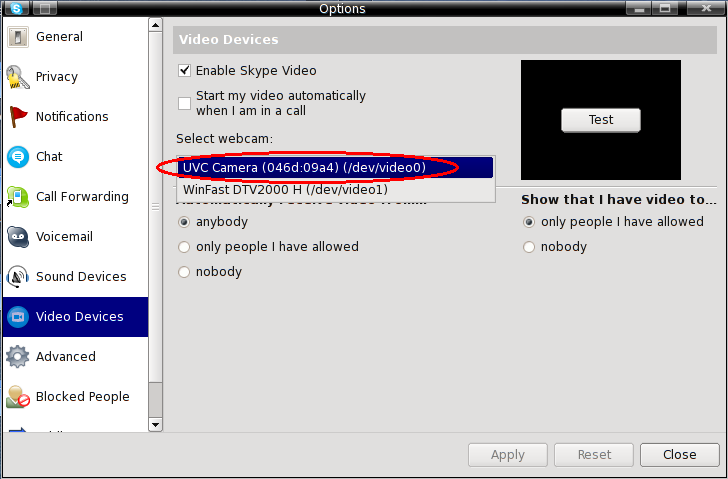Open Sound Devices settings
This screenshot has width=728, height=479.
76,277
